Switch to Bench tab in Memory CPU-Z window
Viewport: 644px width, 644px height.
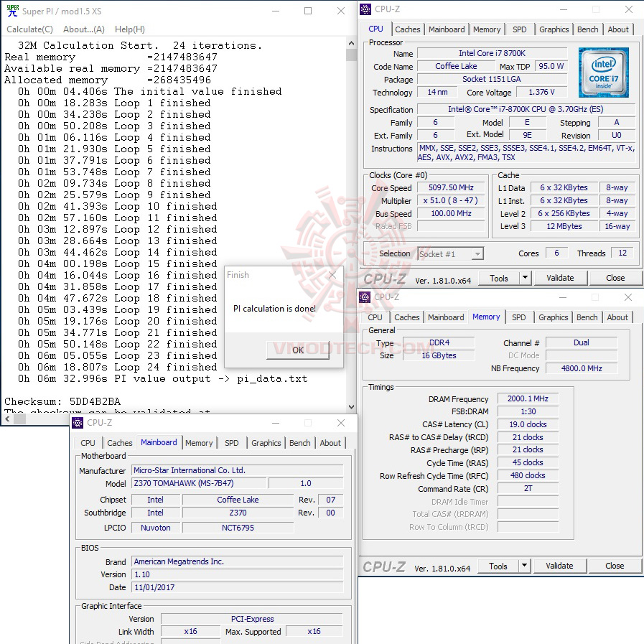point(587,317)
